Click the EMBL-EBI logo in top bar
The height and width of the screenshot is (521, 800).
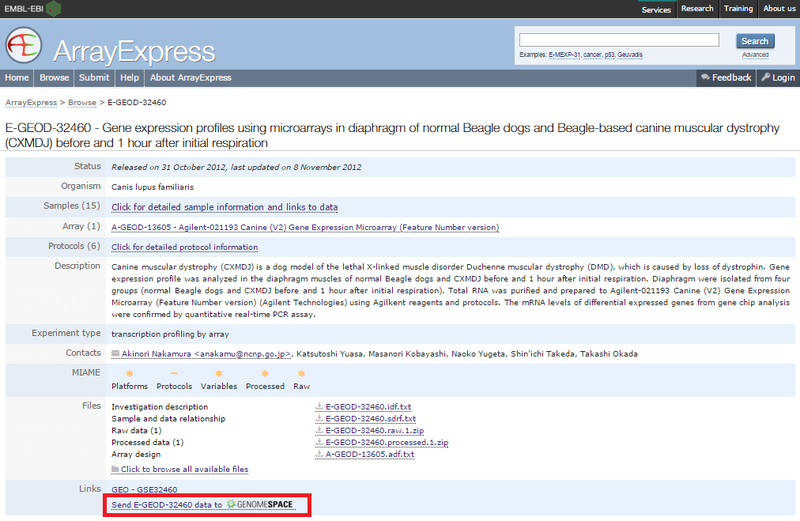click(32, 9)
